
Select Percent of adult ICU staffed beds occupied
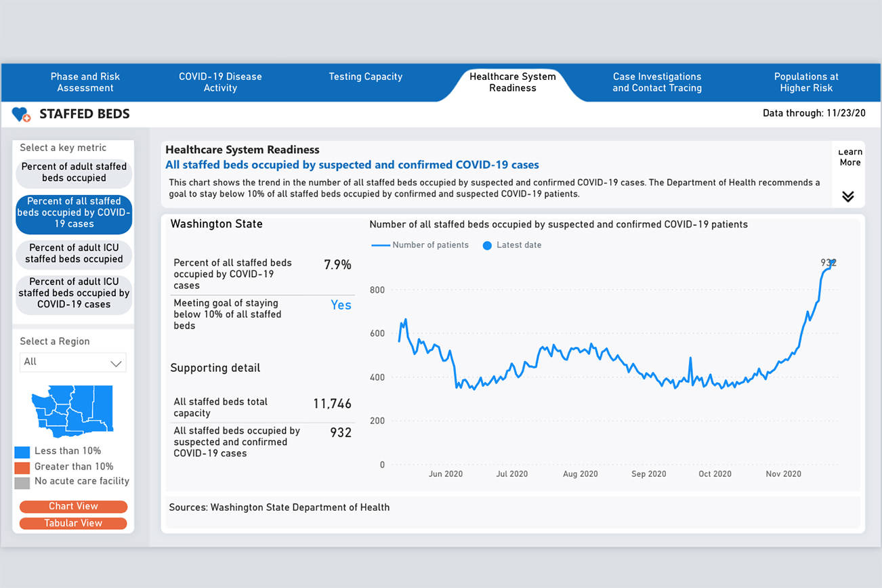pyautogui.click(x=74, y=253)
